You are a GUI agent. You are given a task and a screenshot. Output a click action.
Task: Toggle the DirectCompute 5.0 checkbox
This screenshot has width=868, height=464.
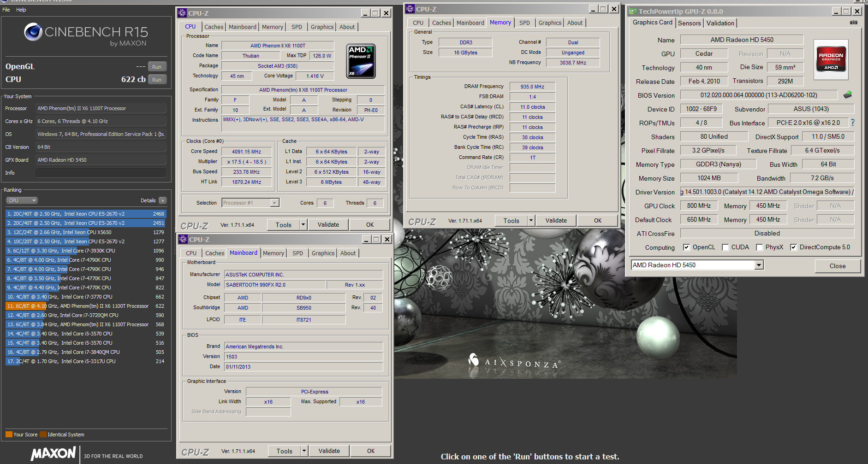tap(793, 247)
